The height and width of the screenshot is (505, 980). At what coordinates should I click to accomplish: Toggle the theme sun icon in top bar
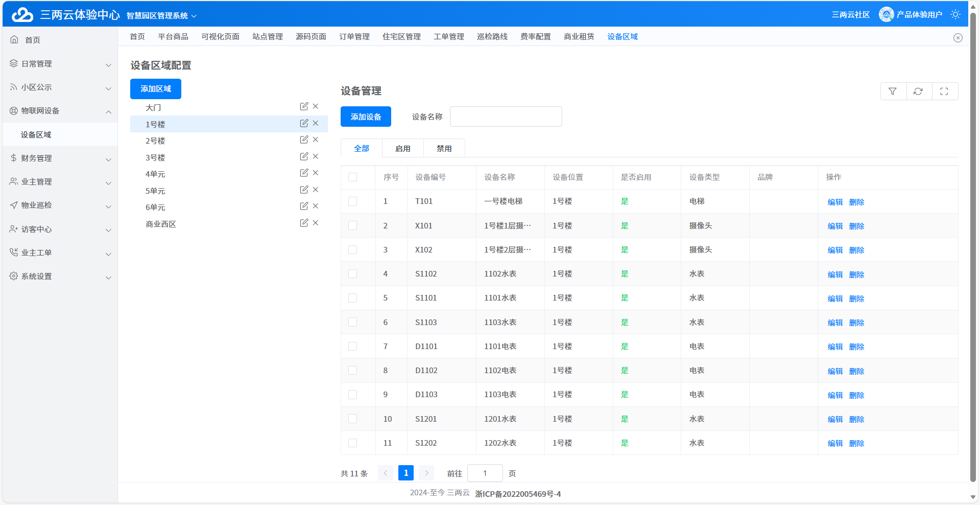pyautogui.click(x=955, y=14)
